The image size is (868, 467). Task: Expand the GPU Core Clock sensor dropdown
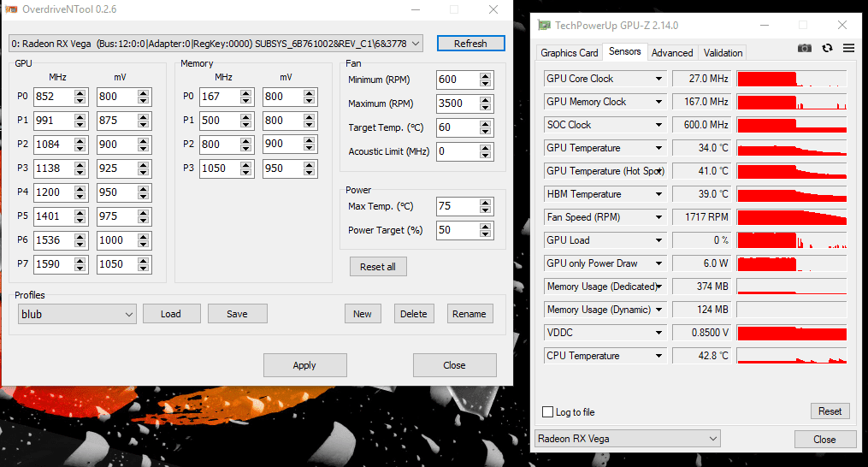coord(658,79)
